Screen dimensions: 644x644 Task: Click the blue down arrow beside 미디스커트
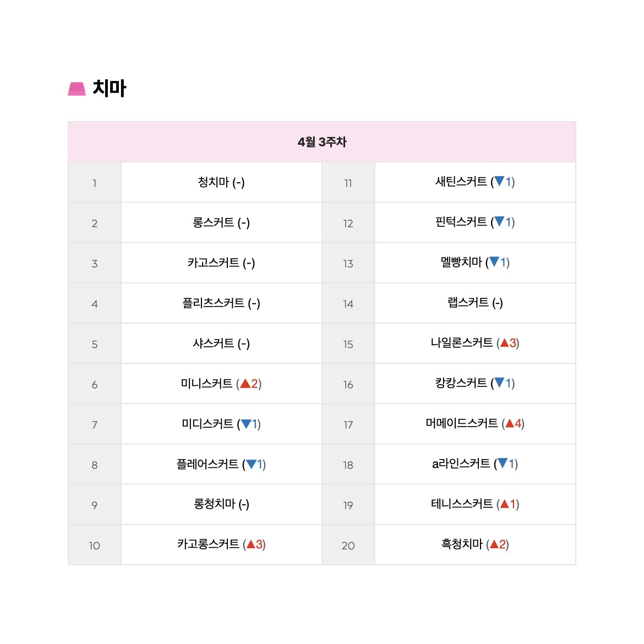pyautogui.click(x=246, y=424)
